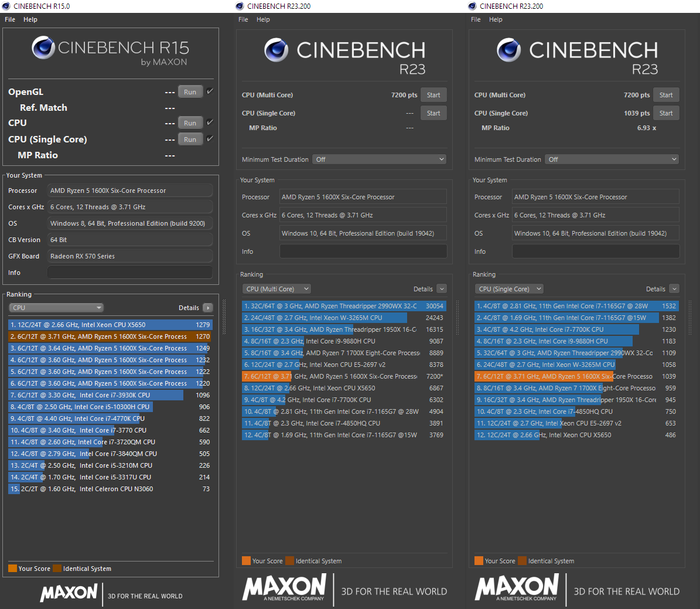Select the Threadripper 2990WX entry scoring 30054
The height and width of the screenshot is (609, 700).
coord(344,306)
